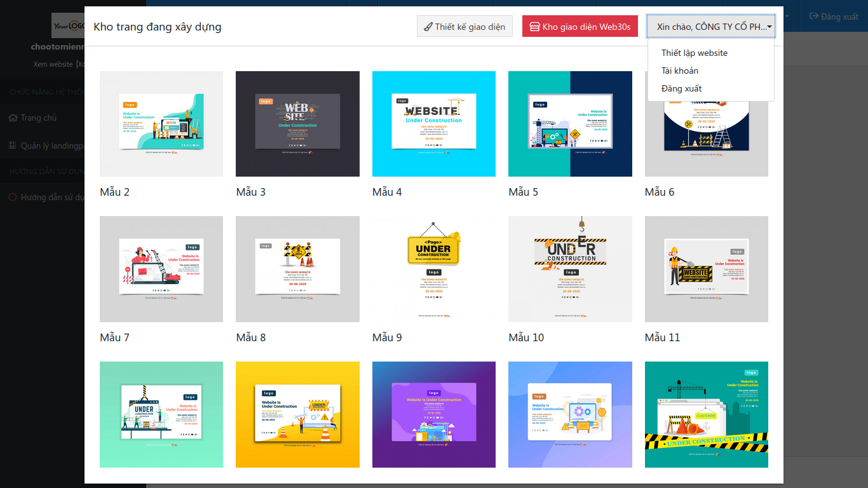The width and height of the screenshot is (868, 488).
Task: Choose Mẫu 9 hanging sign template
Action: 434,269
